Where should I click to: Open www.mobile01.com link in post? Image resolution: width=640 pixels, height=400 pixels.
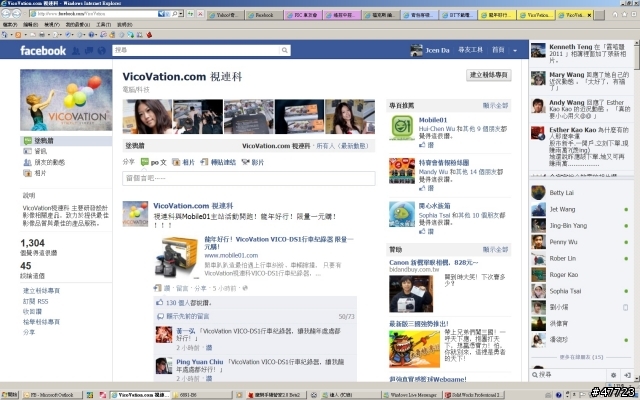click(231, 256)
